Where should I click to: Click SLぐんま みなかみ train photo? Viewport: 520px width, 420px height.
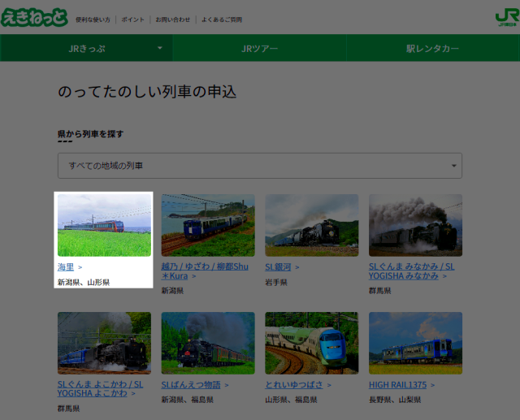[x=415, y=225]
